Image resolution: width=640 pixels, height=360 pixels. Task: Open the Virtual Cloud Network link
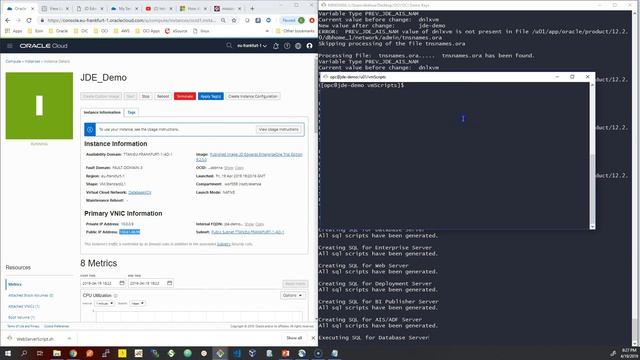coord(140,192)
